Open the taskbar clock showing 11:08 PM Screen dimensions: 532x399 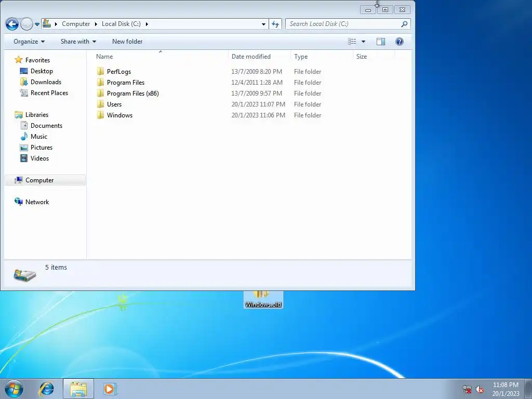(506, 389)
